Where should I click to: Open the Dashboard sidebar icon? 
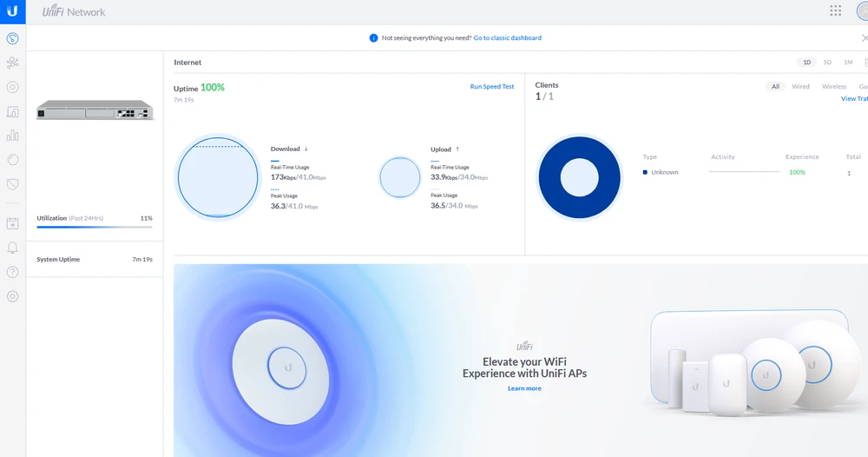pos(12,38)
